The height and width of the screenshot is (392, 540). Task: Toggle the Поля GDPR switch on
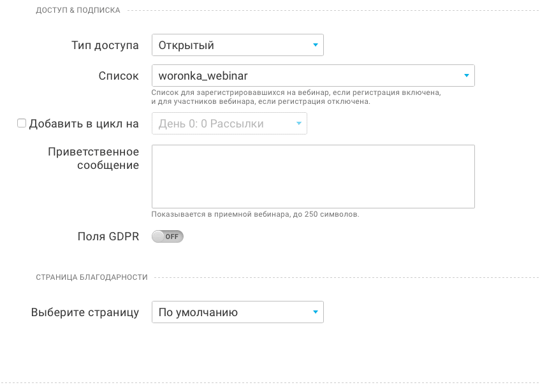[168, 236]
